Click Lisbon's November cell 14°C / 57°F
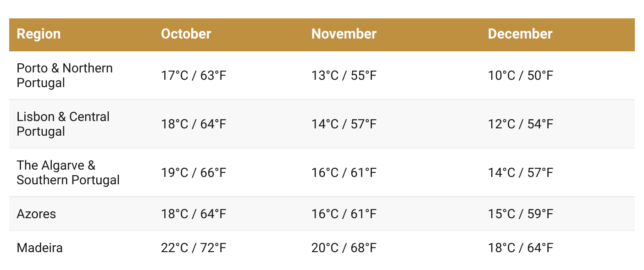644x270 pixels. pos(344,124)
